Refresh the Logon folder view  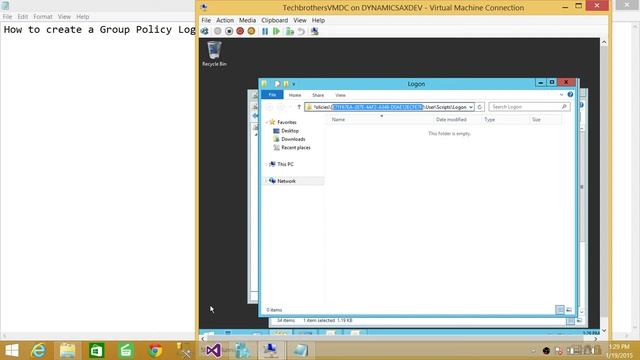point(480,107)
